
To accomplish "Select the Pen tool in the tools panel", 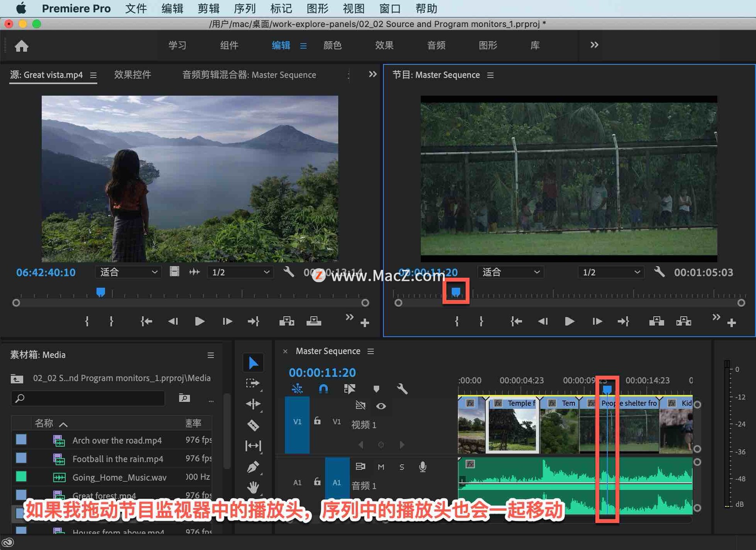I will (253, 467).
